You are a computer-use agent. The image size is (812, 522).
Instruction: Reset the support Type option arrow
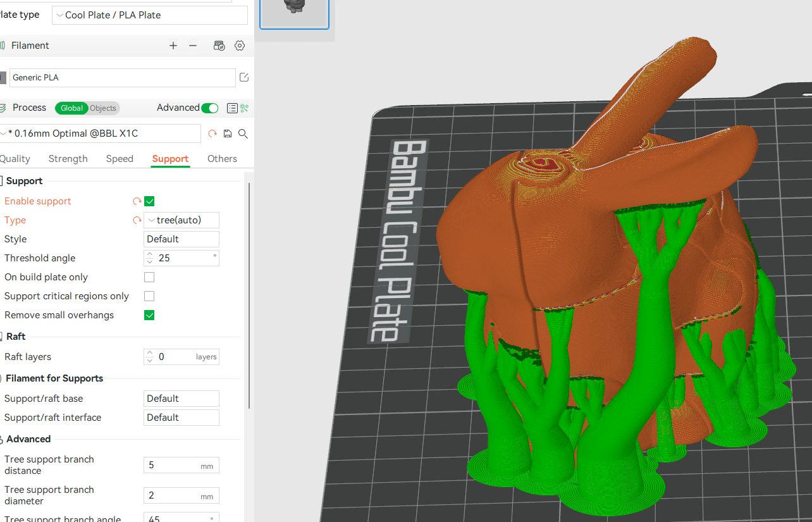click(137, 220)
